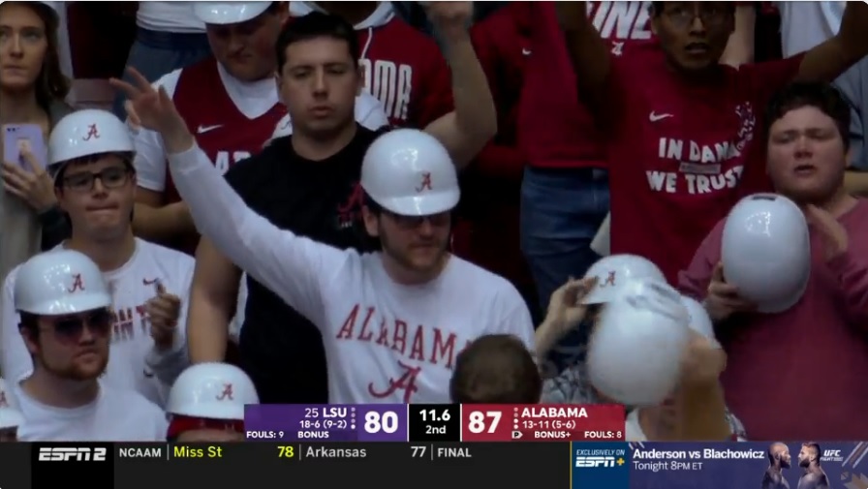Click the LSU score of 80
Image resolution: width=868 pixels, height=489 pixels.
click(381, 422)
